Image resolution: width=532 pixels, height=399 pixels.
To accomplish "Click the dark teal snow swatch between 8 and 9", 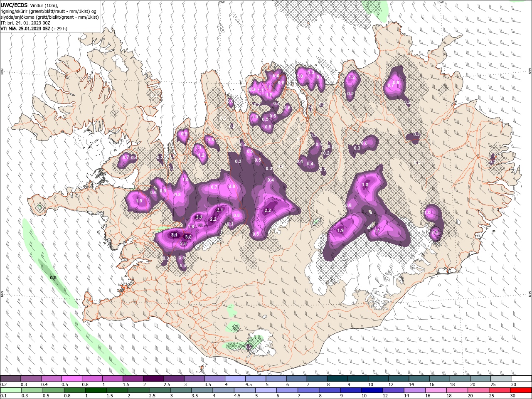I will tap(337, 379).
